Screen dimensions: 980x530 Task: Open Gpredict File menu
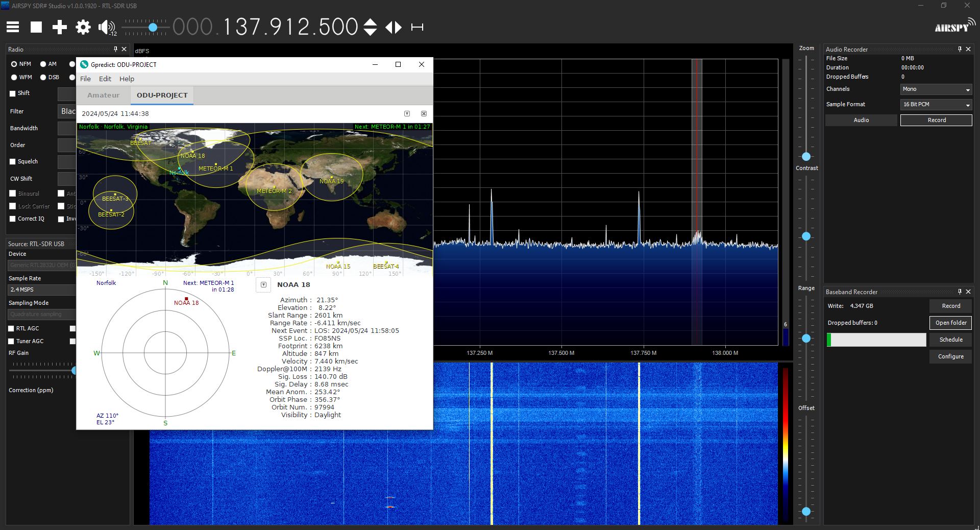click(85, 79)
